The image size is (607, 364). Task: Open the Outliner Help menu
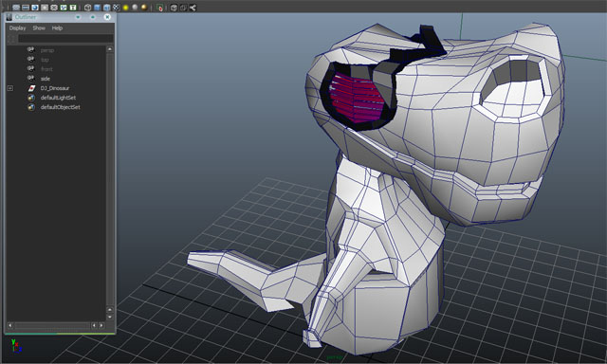pyautogui.click(x=57, y=27)
